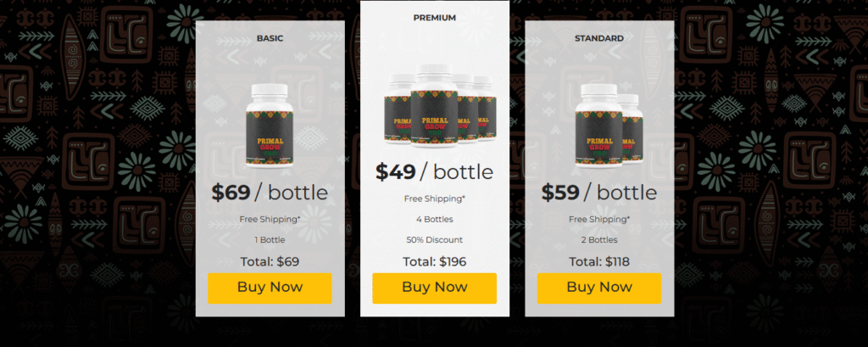This screenshot has height=347, width=868.
Task: Click Free Shipping* text in Basic card
Action: 270,219
